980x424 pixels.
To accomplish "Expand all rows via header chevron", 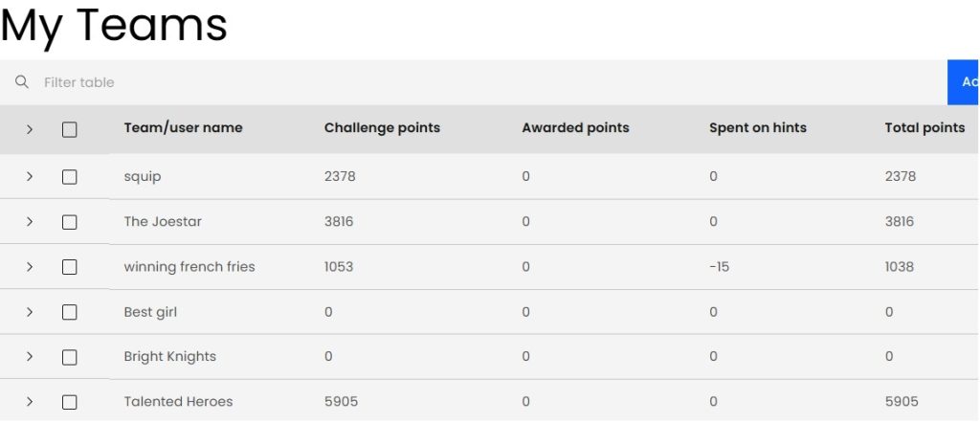I will click(x=30, y=129).
